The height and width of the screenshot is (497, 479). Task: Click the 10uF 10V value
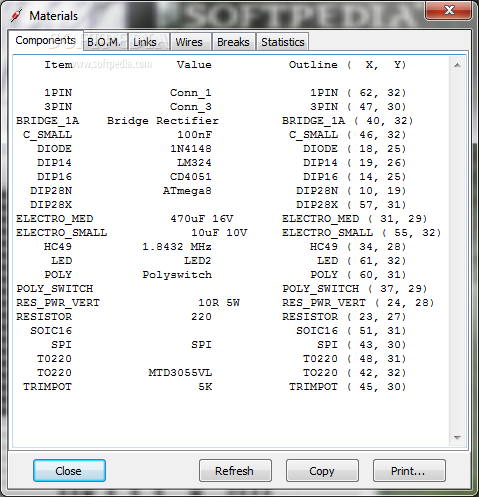(219, 233)
